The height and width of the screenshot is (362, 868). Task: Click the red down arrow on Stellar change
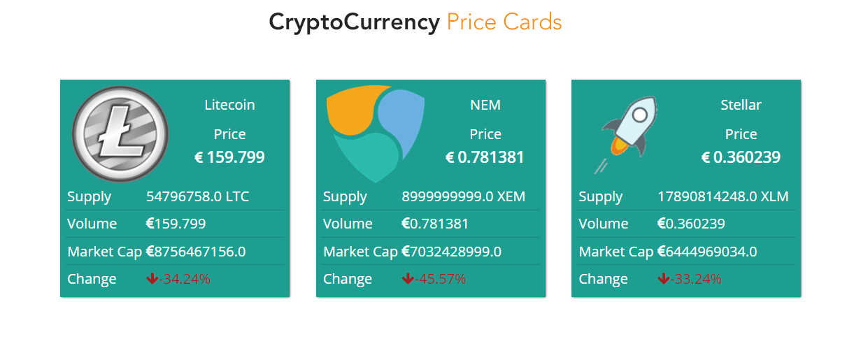tap(663, 279)
